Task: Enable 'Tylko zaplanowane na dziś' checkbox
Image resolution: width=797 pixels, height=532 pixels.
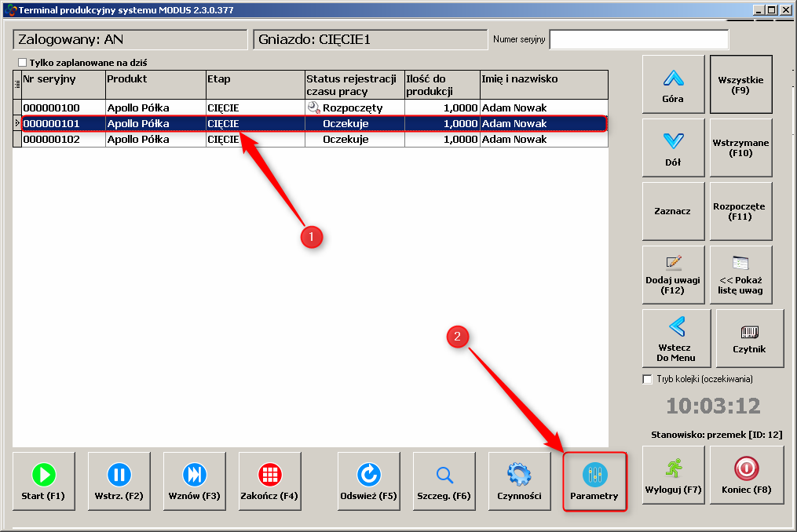Action: point(23,62)
